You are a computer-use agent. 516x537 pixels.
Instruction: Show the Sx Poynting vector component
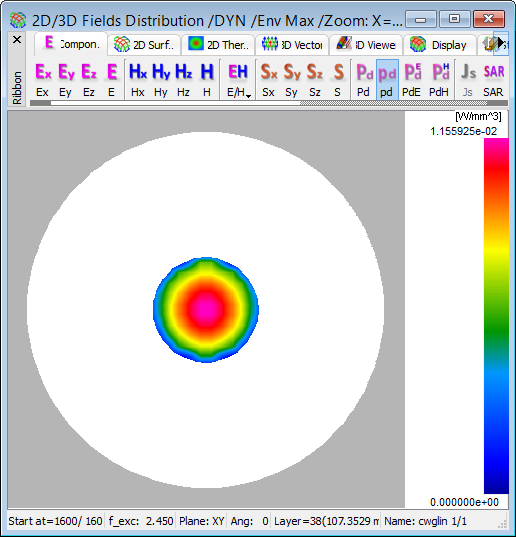[269, 79]
